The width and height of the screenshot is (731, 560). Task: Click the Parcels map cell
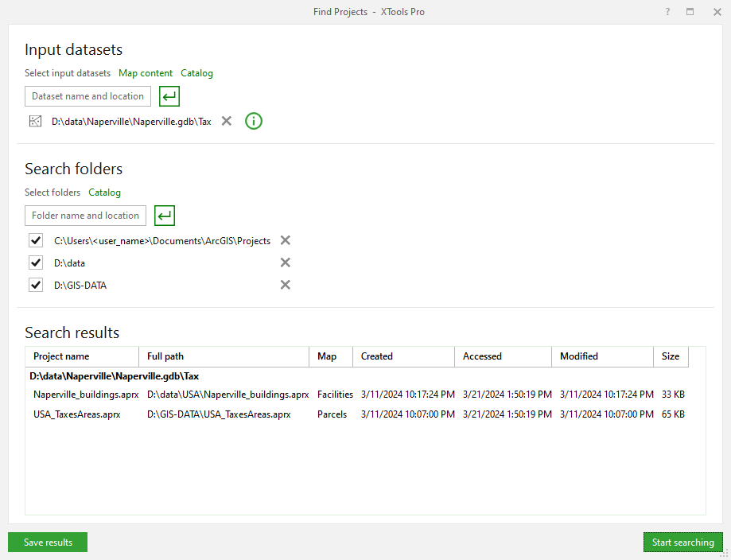tap(332, 414)
